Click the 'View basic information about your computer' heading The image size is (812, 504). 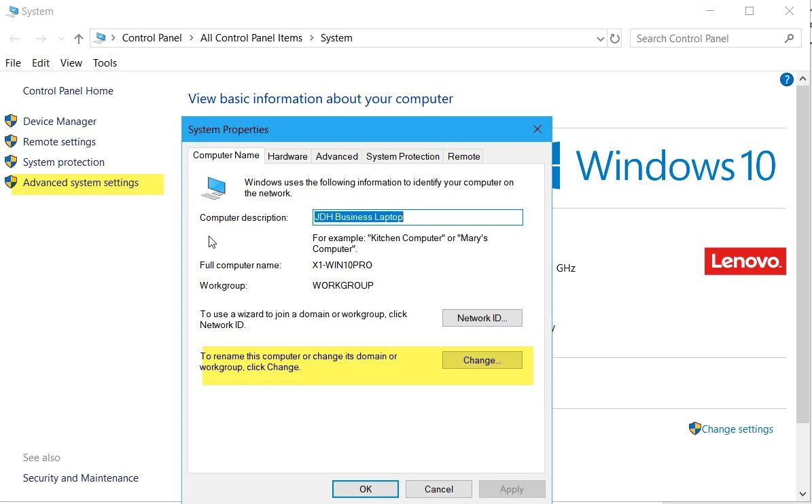(321, 98)
